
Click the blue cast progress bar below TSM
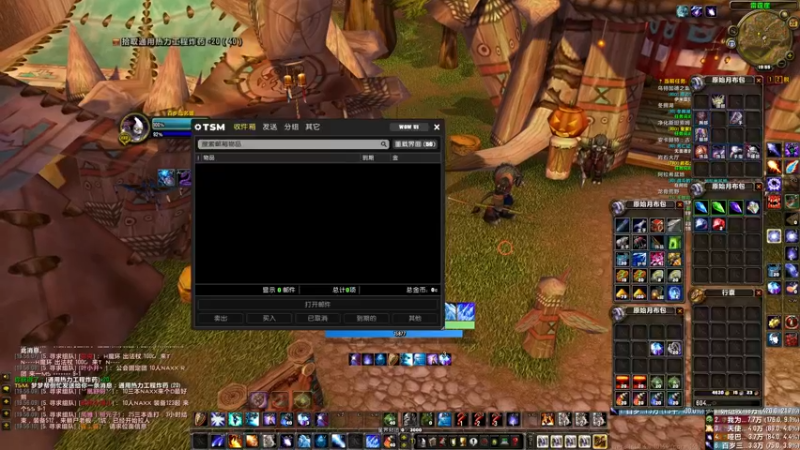(x=393, y=334)
